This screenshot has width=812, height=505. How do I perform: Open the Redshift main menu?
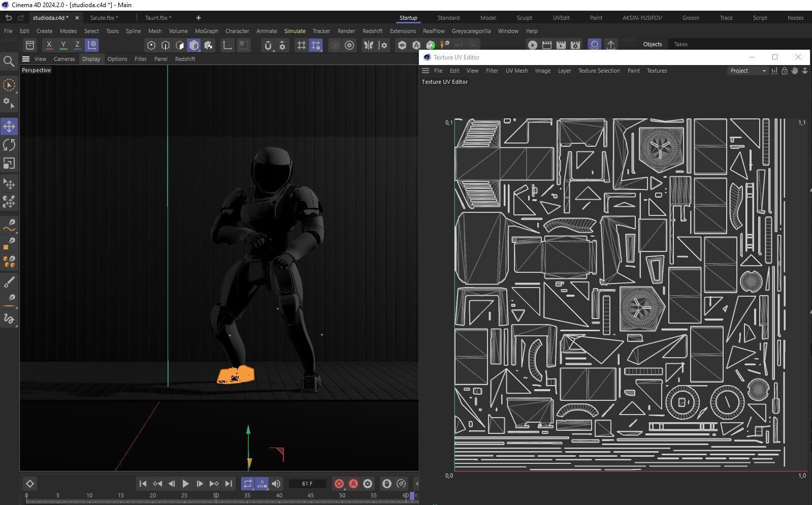pos(372,31)
